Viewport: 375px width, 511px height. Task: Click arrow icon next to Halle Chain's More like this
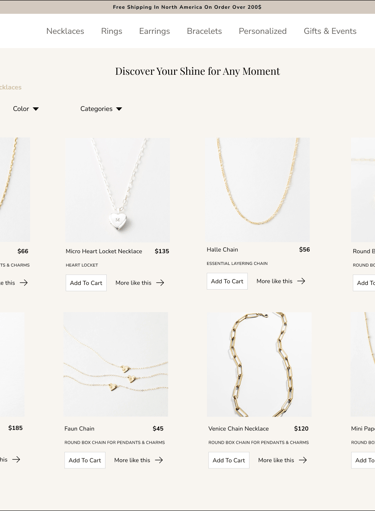point(301,281)
